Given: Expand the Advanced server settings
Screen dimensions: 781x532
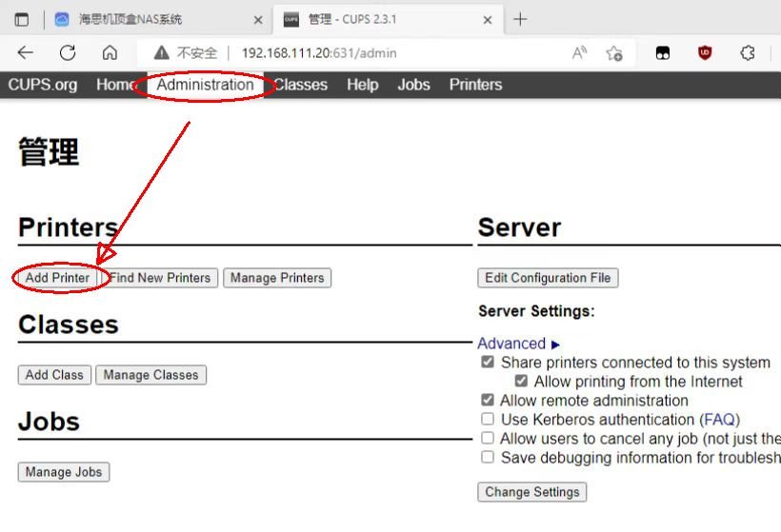Looking at the screenshot, I should tap(518, 344).
